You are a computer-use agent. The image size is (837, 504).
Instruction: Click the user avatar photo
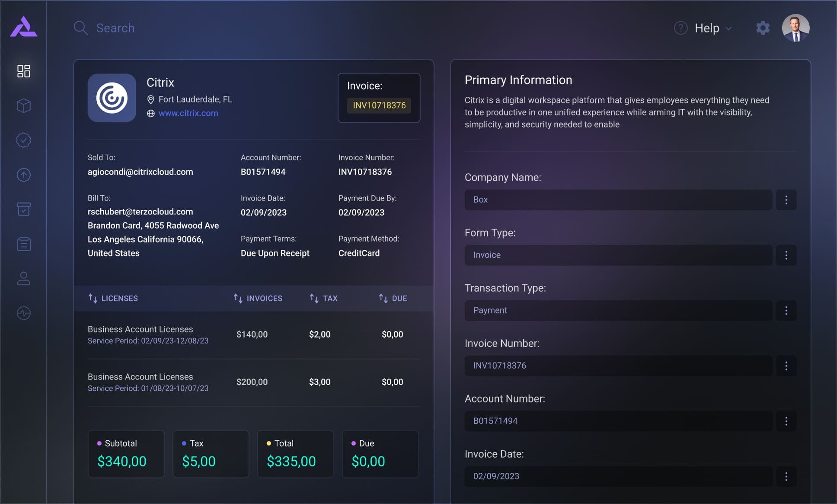coord(795,28)
